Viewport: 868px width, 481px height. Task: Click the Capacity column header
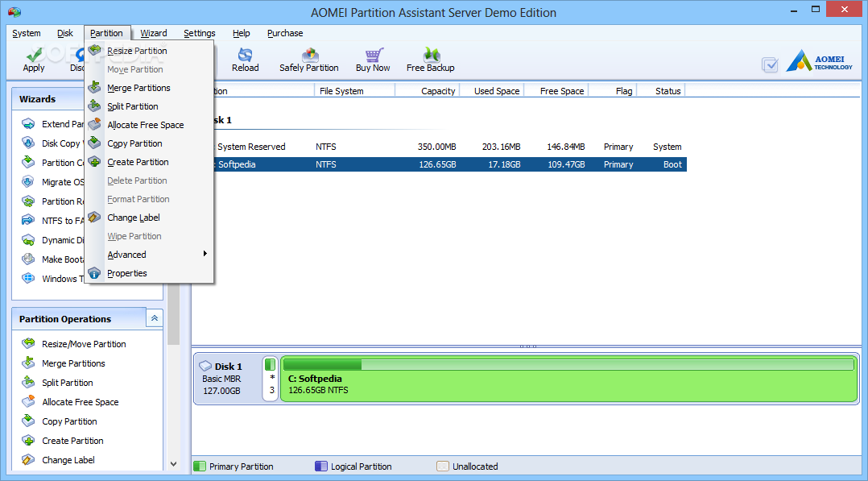[x=427, y=91]
